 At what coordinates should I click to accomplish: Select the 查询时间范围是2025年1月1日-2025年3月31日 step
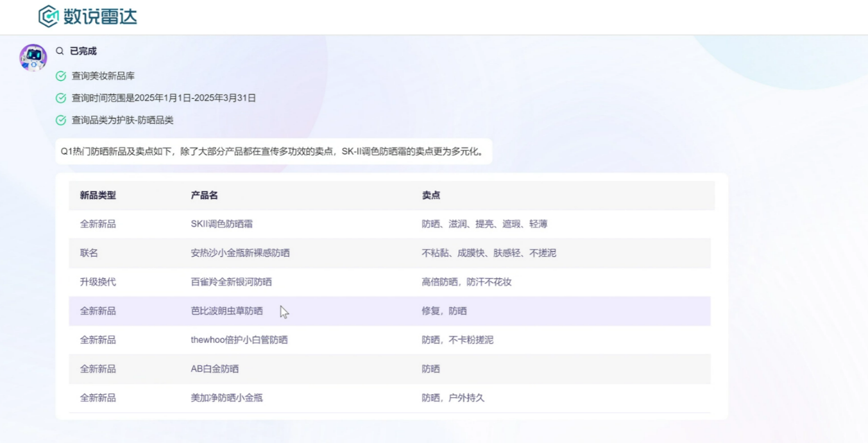tap(164, 98)
